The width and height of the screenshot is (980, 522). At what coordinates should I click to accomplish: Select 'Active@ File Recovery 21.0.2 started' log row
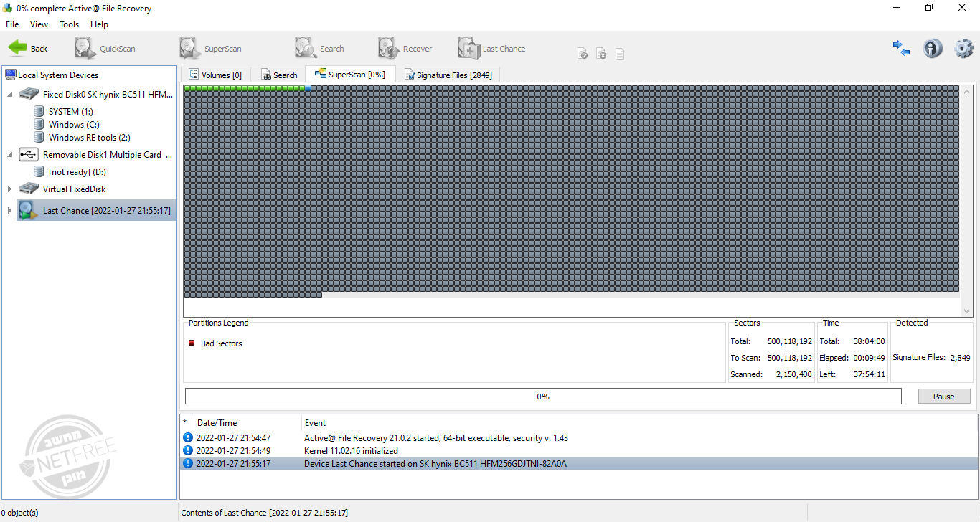578,437
